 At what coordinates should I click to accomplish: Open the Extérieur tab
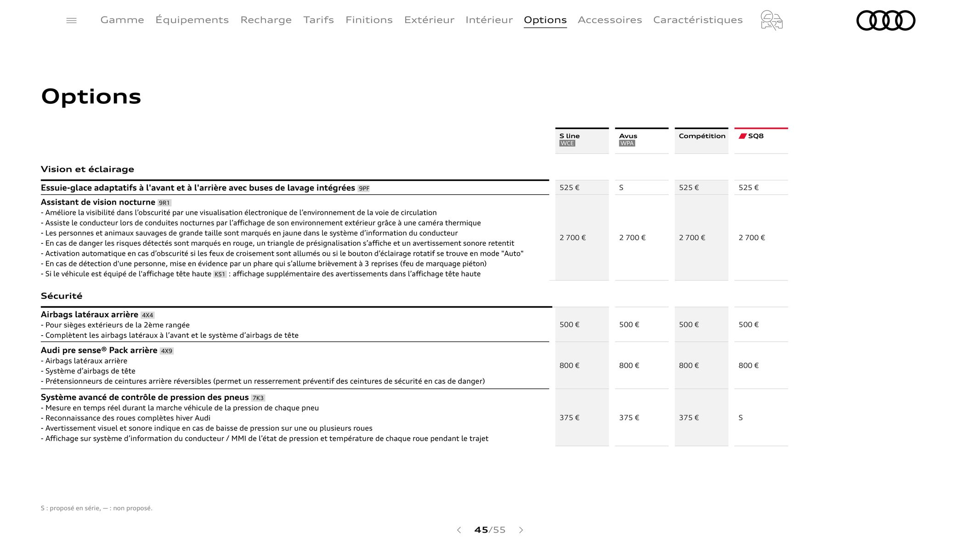429,20
